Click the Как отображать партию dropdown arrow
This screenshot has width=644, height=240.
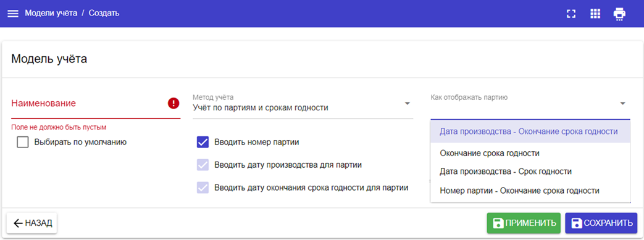tap(622, 104)
